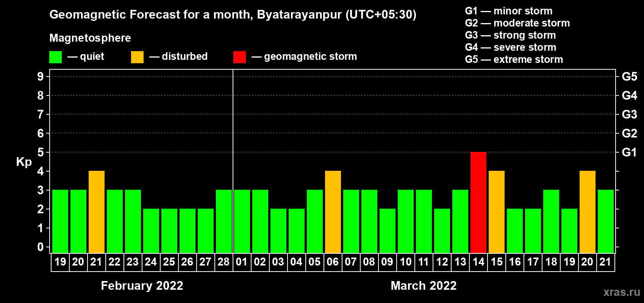This screenshot has height=303, width=644.
Task: Click the orange disturbed legend swatch
Action: [x=137, y=57]
